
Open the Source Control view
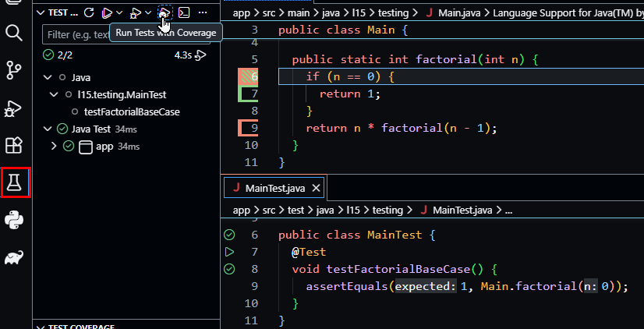click(x=14, y=71)
